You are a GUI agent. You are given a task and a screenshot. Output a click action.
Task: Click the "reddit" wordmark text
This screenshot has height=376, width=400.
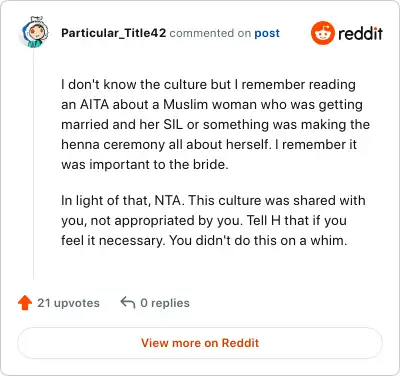360,33
